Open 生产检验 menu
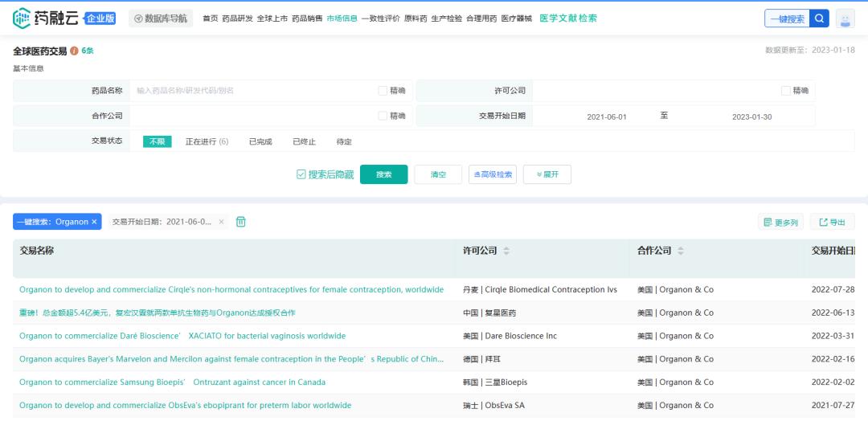 tap(447, 18)
